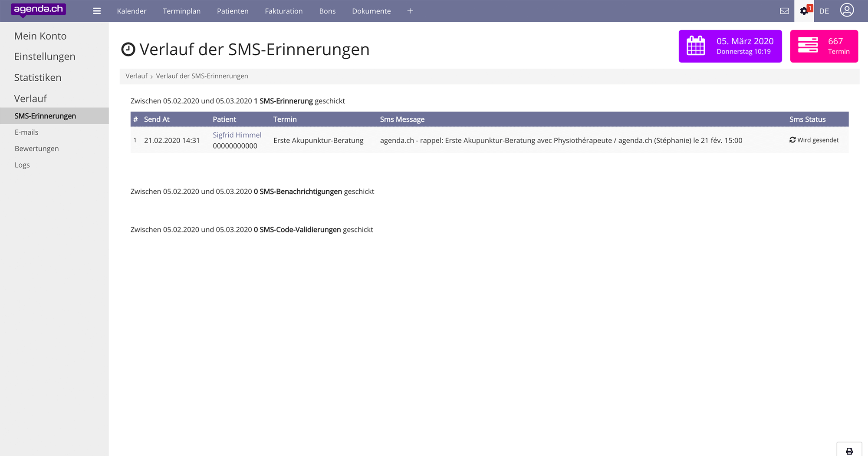The image size is (868, 456).
Task: Click the agenda.ch logo
Action: click(x=38, y=10)
